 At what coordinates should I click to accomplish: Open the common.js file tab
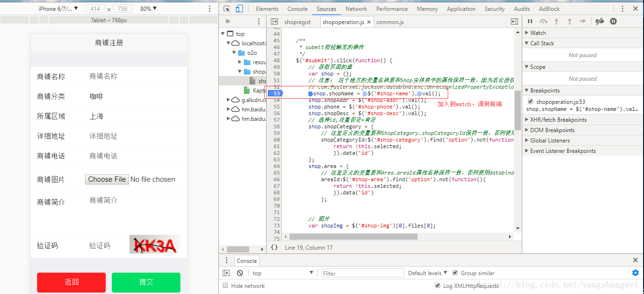[390, 22]
